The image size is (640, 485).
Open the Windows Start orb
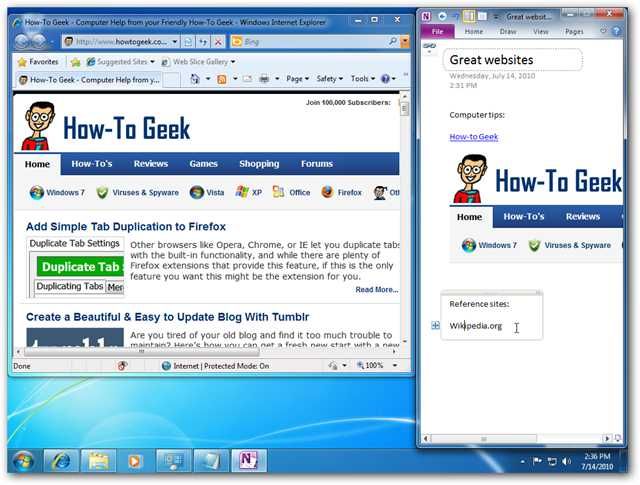pos(24,461)
